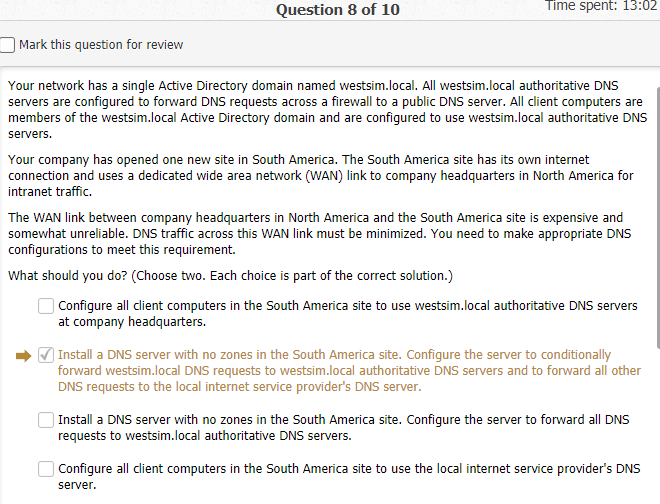Click the 'Mark this question for review' label
The image size is (660, 504).
click(101, 45)
